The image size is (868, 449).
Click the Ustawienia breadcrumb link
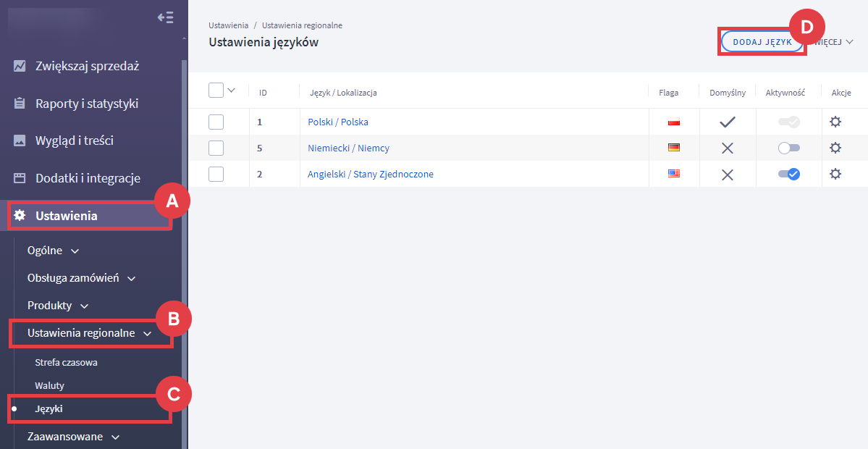228,25
